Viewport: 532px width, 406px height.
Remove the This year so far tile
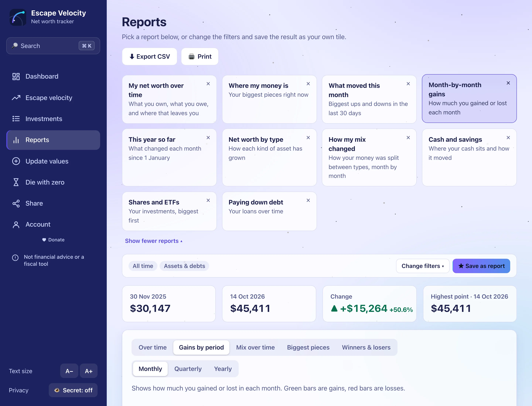click(208, 138)
